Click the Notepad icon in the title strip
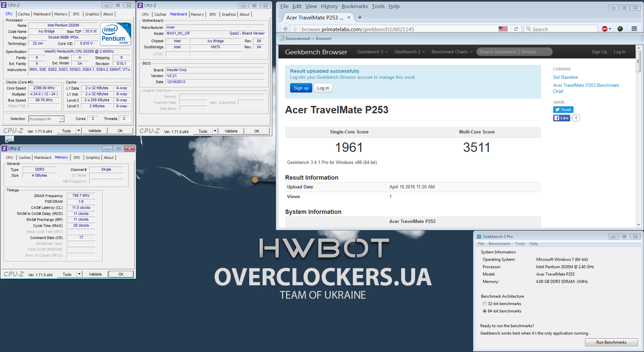 tap(282, 38)
